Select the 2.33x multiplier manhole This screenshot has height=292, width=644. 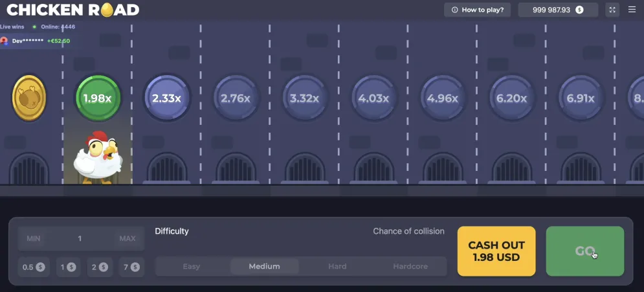tap(167, 98)
